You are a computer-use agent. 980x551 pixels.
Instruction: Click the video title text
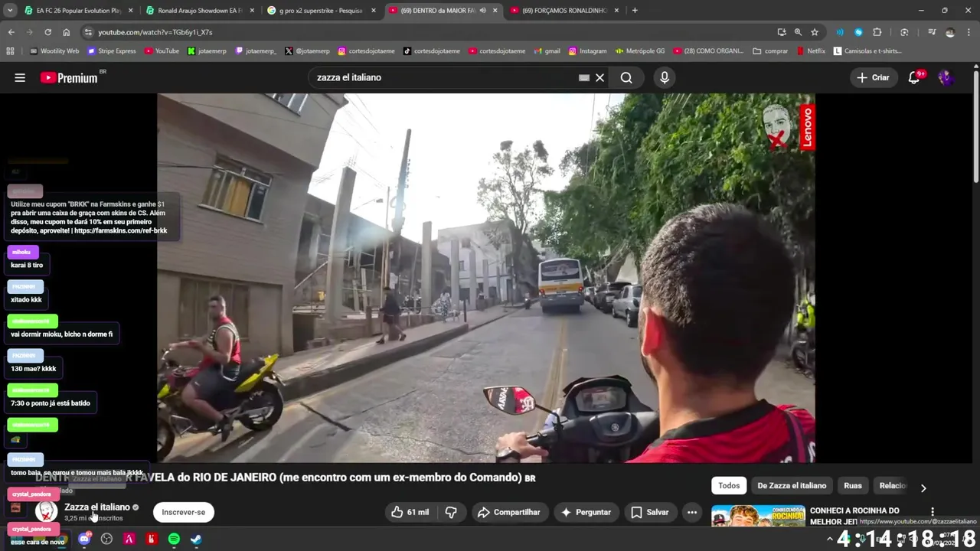point(285,478)
